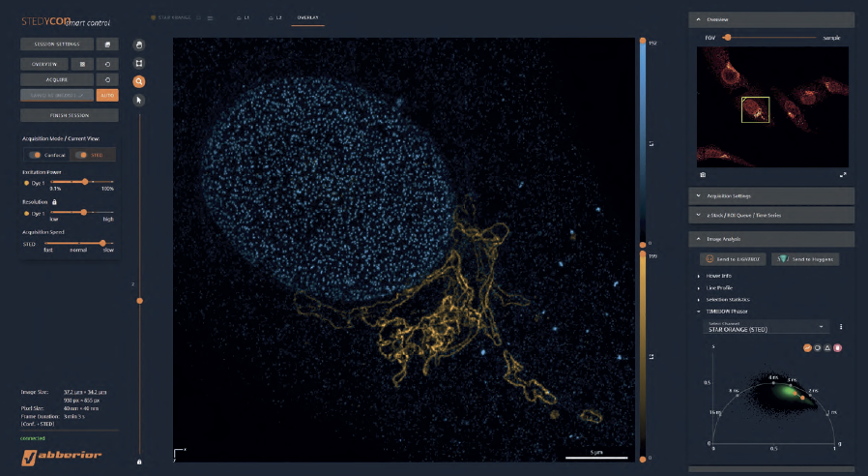Screen dimensions: 868x476
Task: Toggle the STED acquisition mode switch
Action: pos(83,154)
